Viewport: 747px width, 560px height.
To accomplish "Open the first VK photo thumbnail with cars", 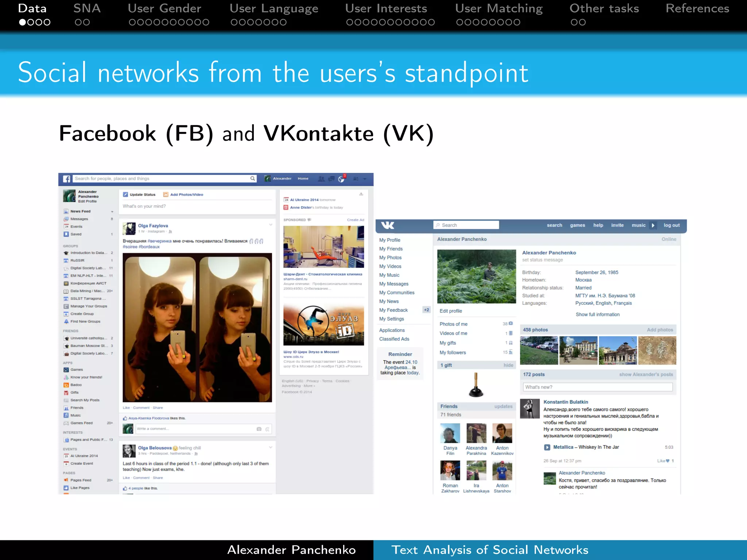I will click(539, 350).
